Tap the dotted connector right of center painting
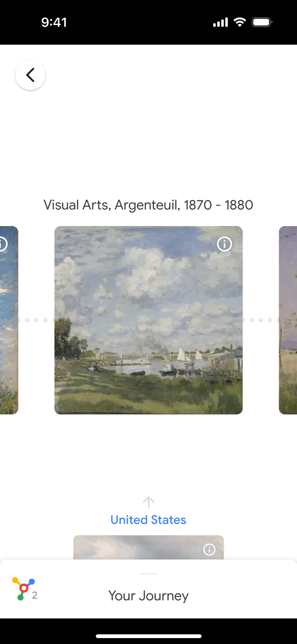This screenshot has height=644, width=297. (261, 320)
